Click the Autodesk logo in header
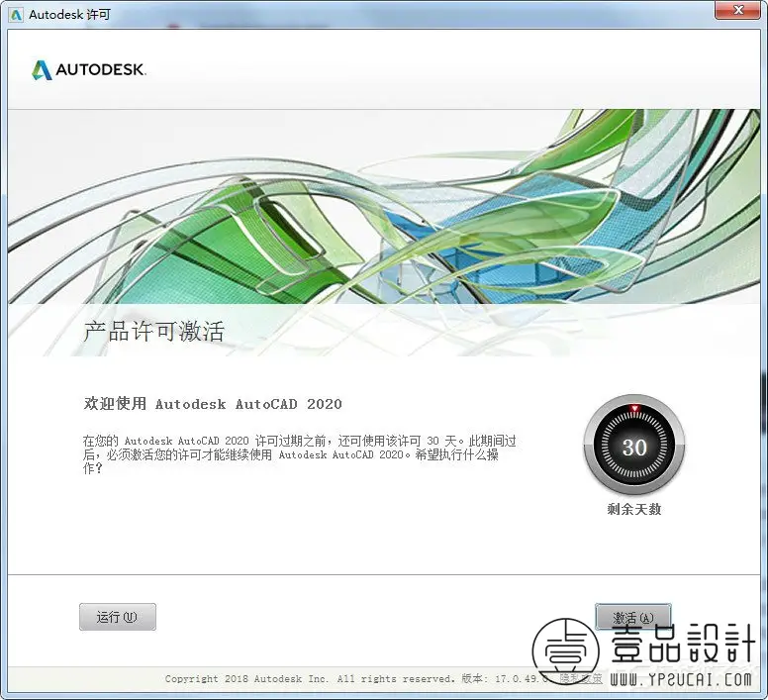Screen dimensions: 768x700 click(x=89, y=70)
